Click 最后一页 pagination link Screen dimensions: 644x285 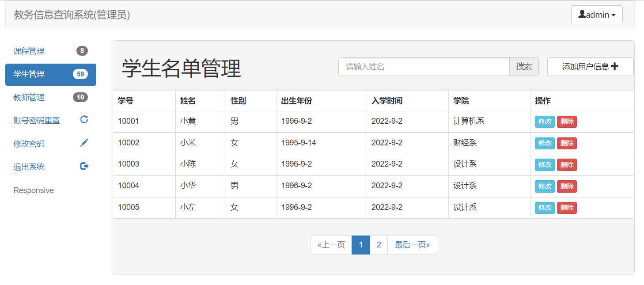(412, 244)
